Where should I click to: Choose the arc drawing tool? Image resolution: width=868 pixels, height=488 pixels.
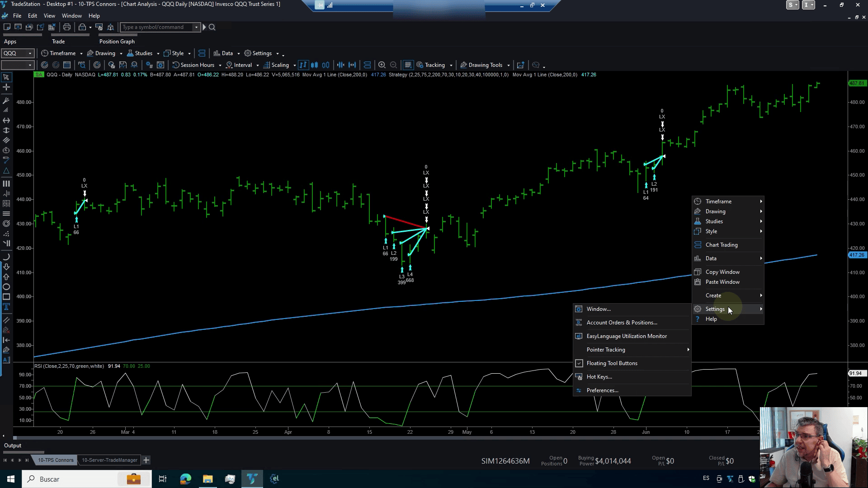6,257
